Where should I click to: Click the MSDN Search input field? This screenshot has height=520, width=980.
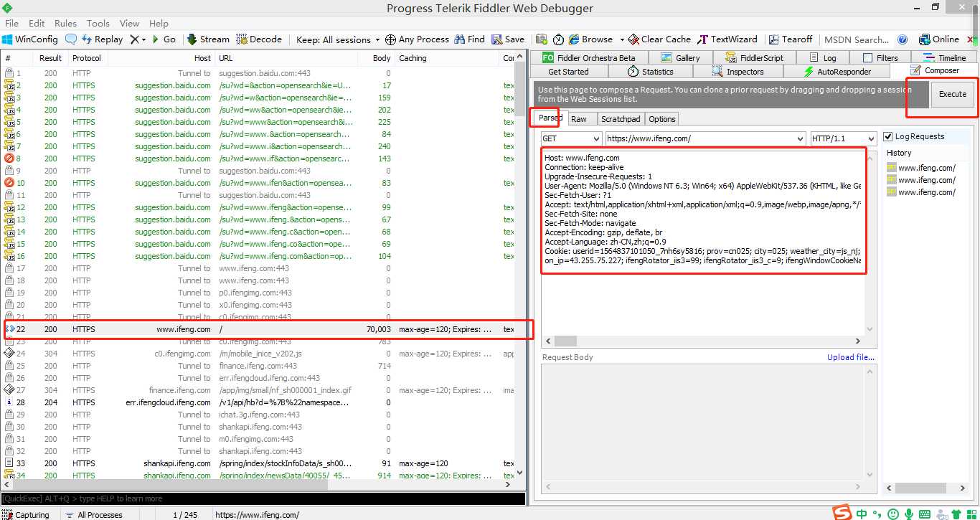[857, 39]
